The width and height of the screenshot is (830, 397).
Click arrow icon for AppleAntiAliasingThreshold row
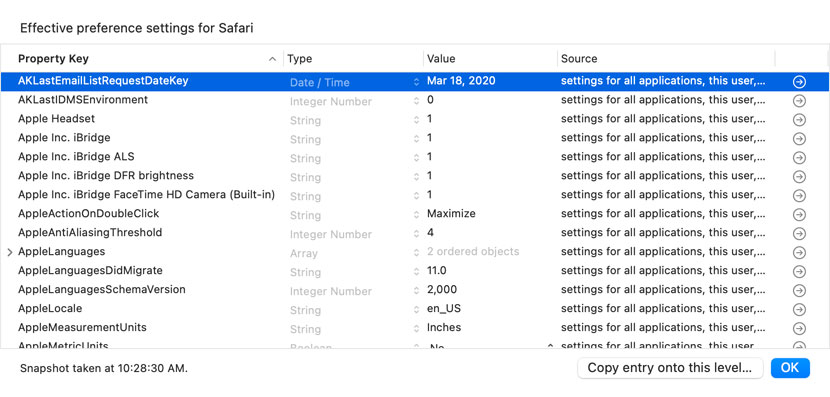pos(799,234)
